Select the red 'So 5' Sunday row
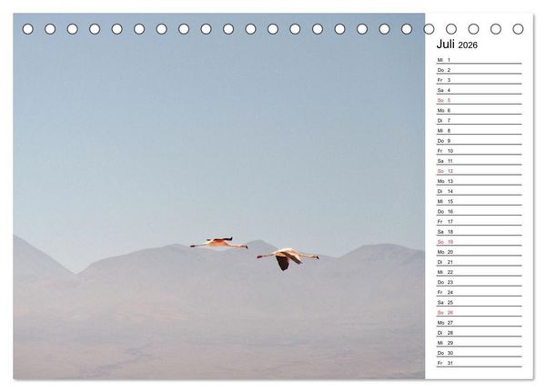The width and height of the screenshot is (546, 392). 480,100
